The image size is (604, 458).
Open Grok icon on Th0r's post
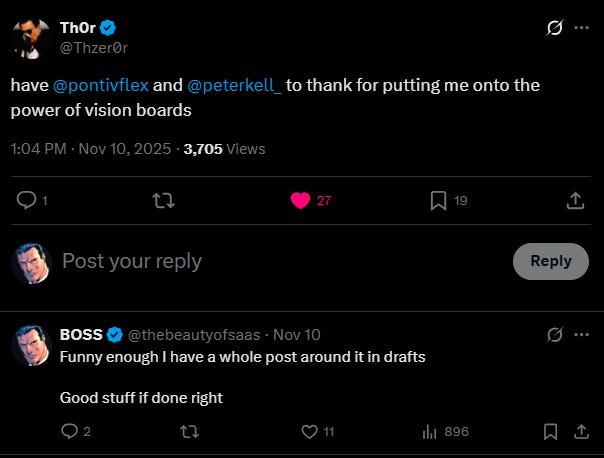553,29
